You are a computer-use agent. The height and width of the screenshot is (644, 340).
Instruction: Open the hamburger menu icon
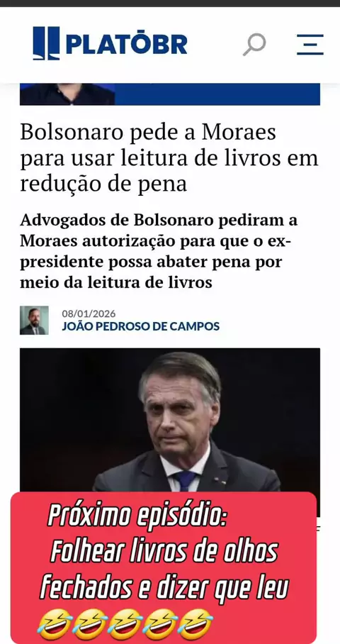(x=310, y=45)
